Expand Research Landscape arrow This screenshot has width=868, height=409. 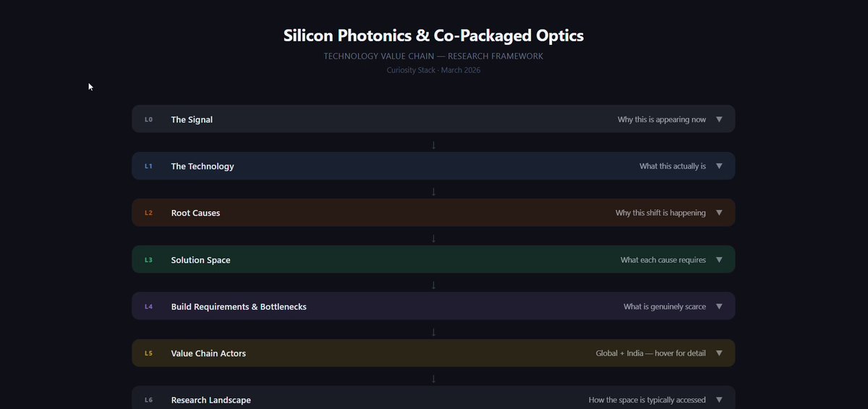click(719, 400)
